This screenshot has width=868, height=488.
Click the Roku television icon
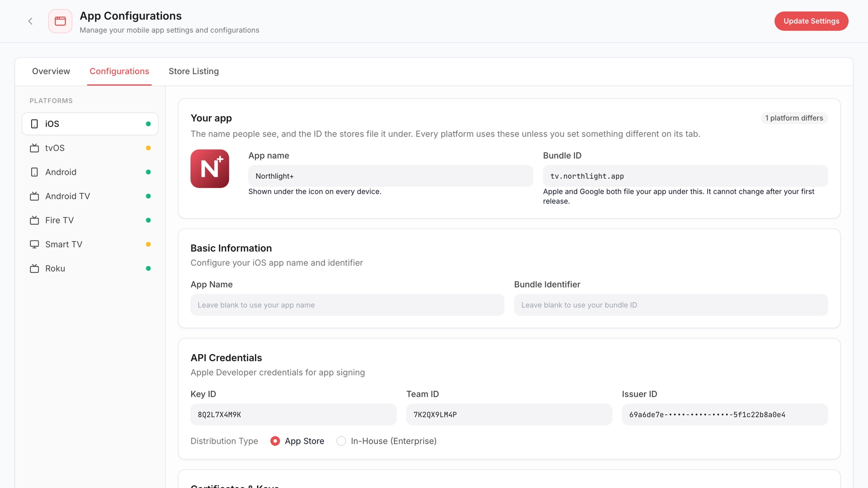34,268
